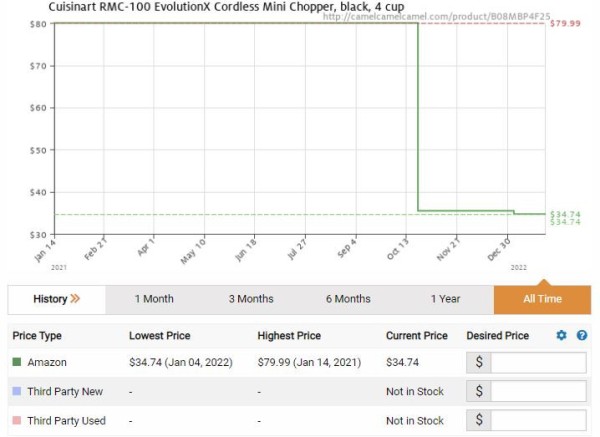The image size is (600, 437).
Task: Click the Desired Price column header
Action: (x=497, y=336)
